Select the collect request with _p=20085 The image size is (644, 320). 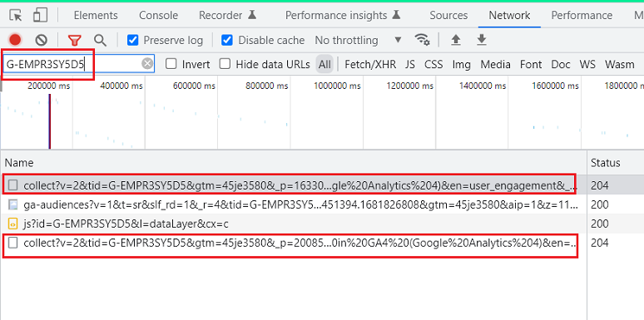(x=293, y=244)
